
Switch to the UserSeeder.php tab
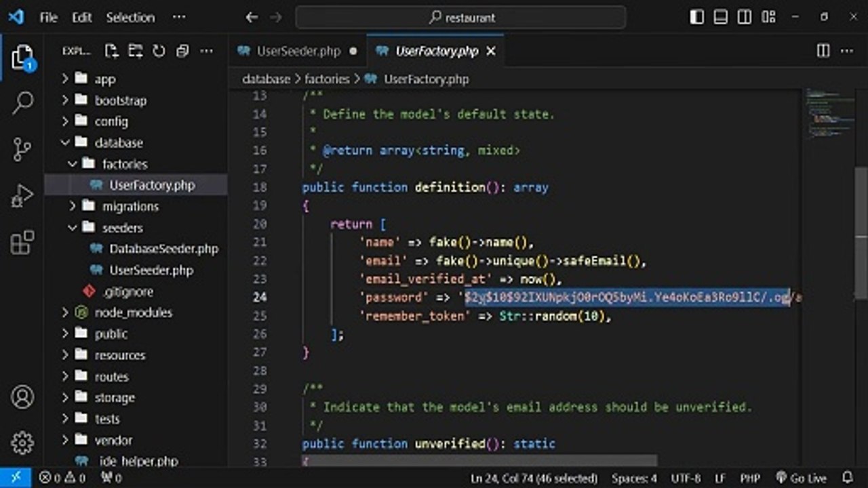pyautogui.click(x=298, y=51)
